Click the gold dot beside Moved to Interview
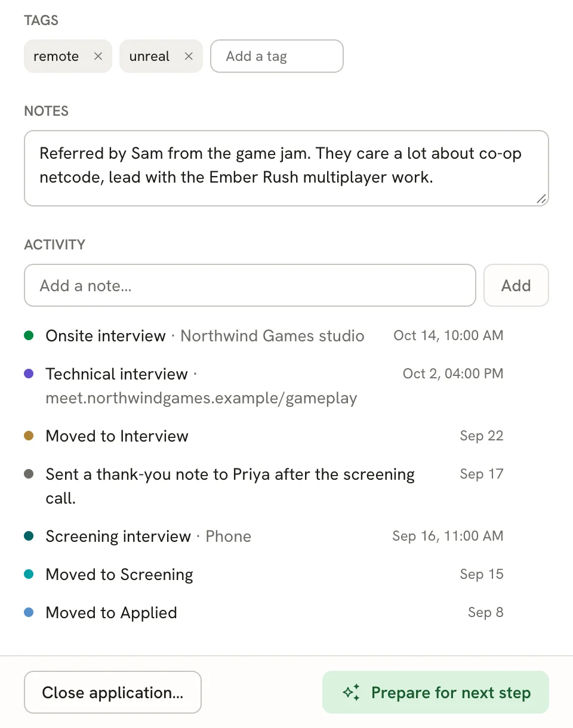Viewport: 573px width, 728px height. [x=29, y=436]
